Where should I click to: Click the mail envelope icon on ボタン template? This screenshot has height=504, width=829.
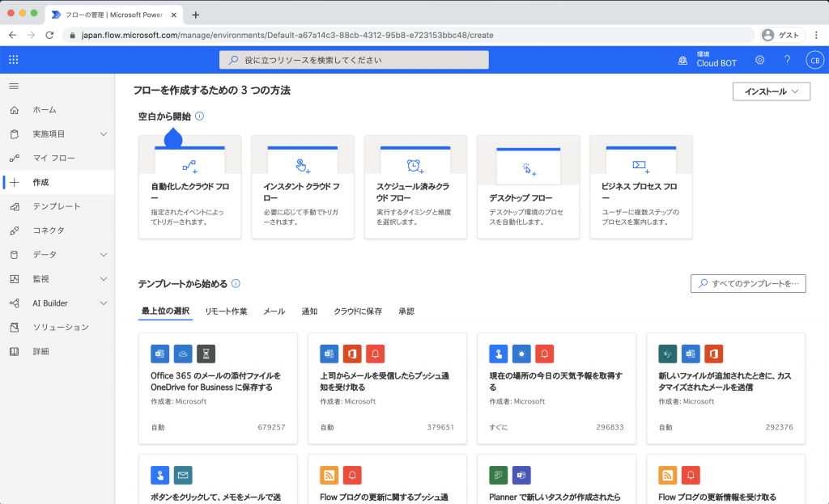coord(183,476)
